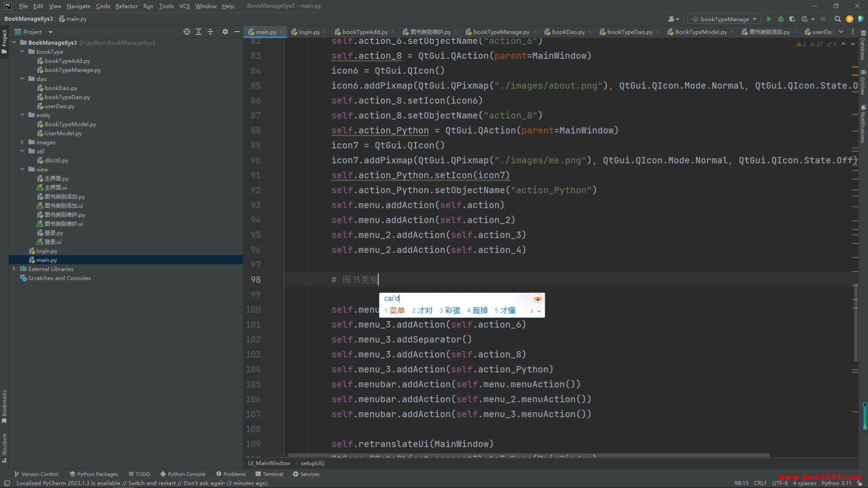This screenshot has width=868, height=488.
Task: Open Project panel settings gear
Action: tap(225, 32)
